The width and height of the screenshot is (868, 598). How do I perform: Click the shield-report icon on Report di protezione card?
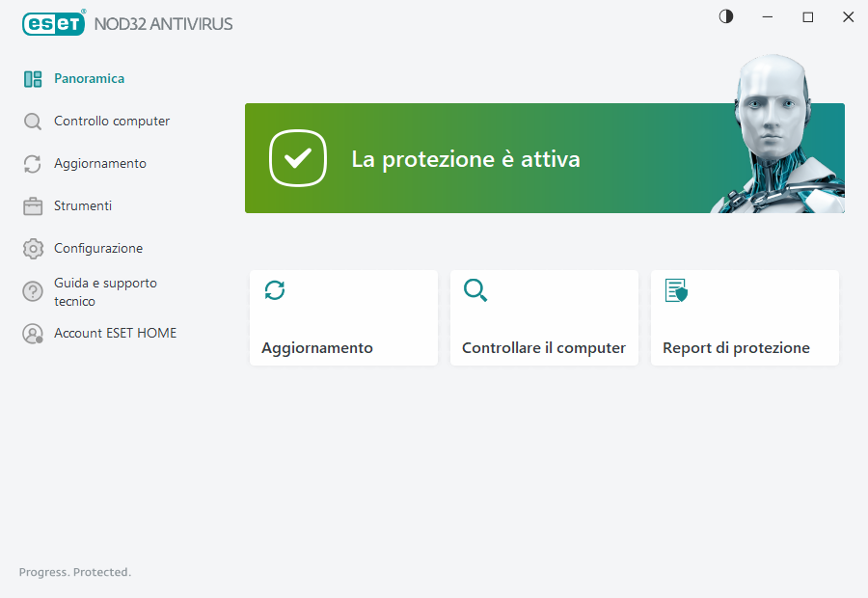coord(676,290)
